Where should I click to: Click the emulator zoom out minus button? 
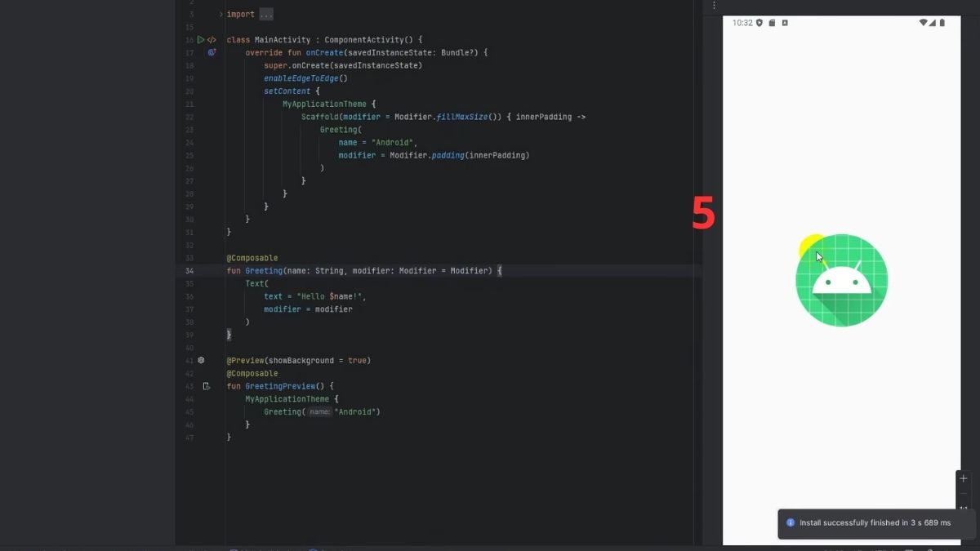pos(964,494)
